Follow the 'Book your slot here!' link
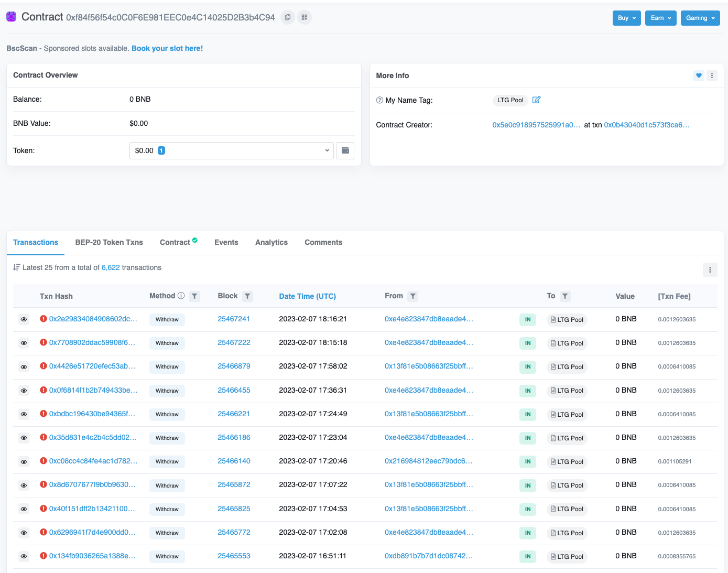Screen dimensions: 728x573 [x=167, y=48]
